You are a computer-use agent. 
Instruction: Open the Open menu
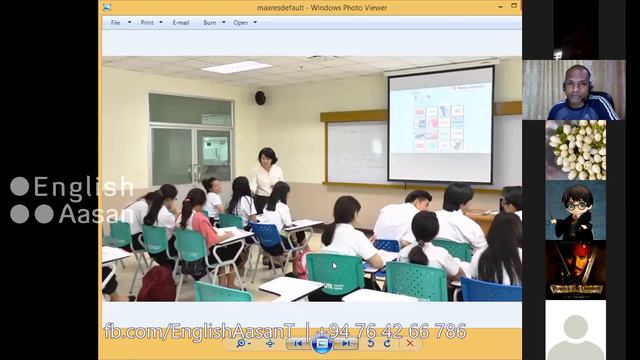tap(241, 22)
